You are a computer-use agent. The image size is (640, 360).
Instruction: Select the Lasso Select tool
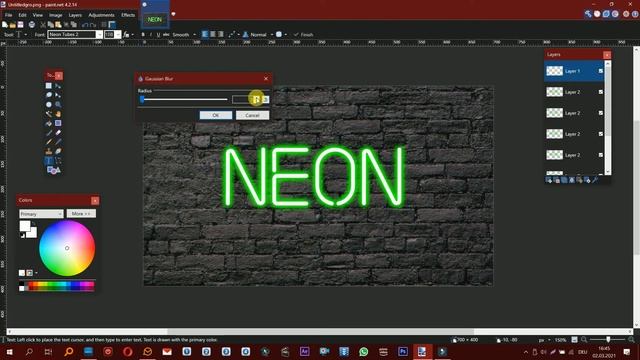coord(49,95)
